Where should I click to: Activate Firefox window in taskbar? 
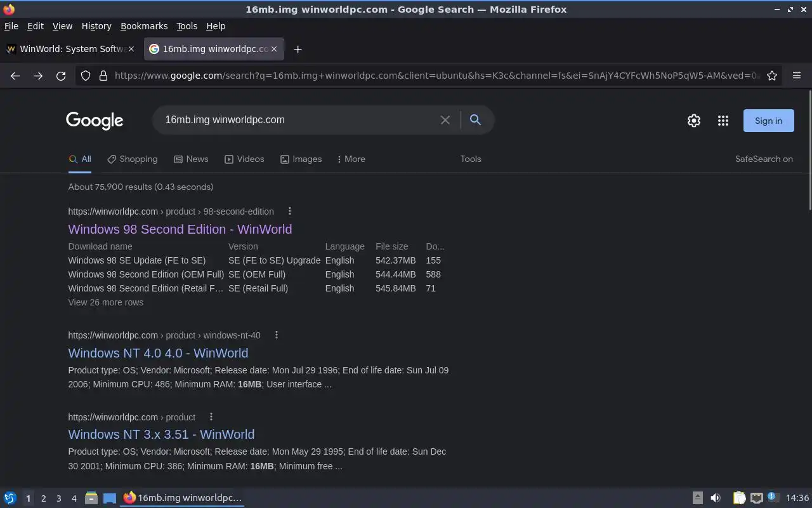tap(183, 498)
